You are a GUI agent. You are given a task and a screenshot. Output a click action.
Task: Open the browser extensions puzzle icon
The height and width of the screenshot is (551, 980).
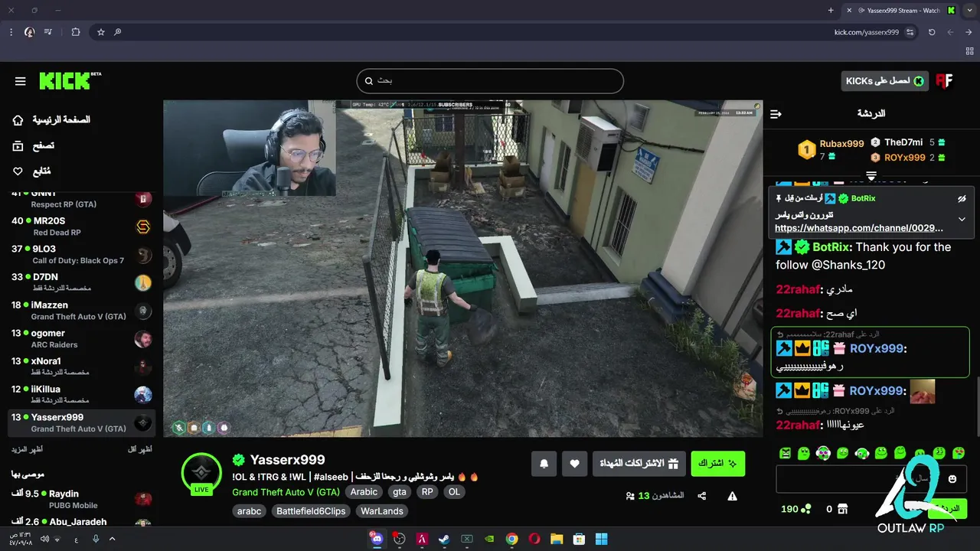click(75, 32)
